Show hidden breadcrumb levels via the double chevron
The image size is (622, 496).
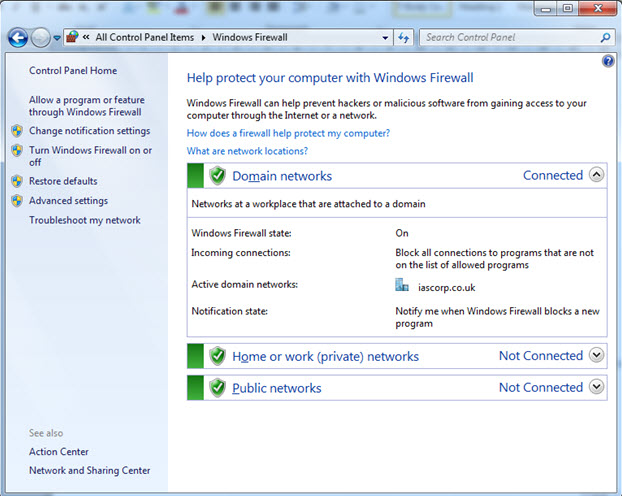point(86,37)
